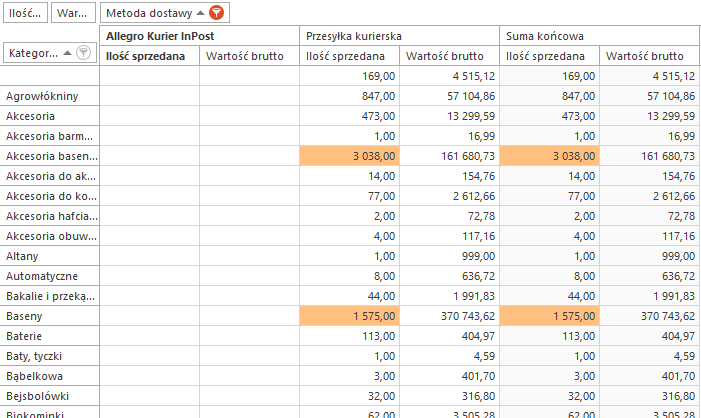
Task: Select the Agrowłókniny row header
Action: [50, 96]
